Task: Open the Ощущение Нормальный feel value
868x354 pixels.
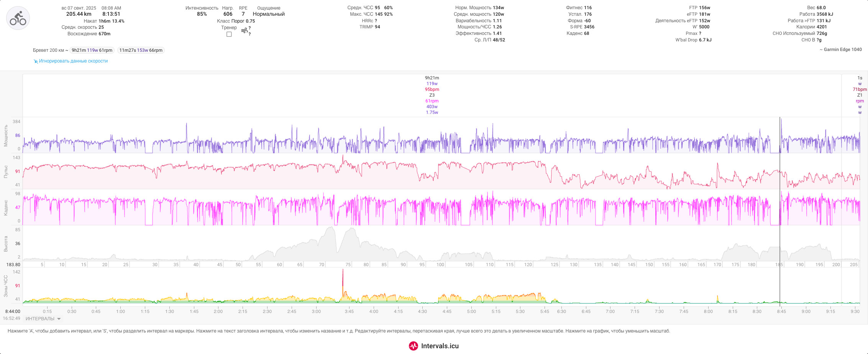Action: [x=269, y=14]
